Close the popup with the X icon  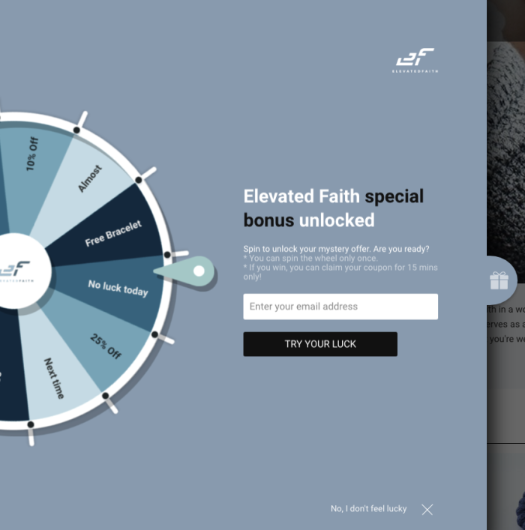(427, 509)
